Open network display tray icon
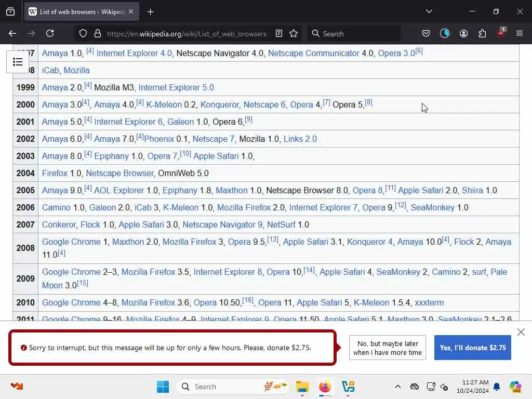The image size is (532, 399). tap(431, 387)
